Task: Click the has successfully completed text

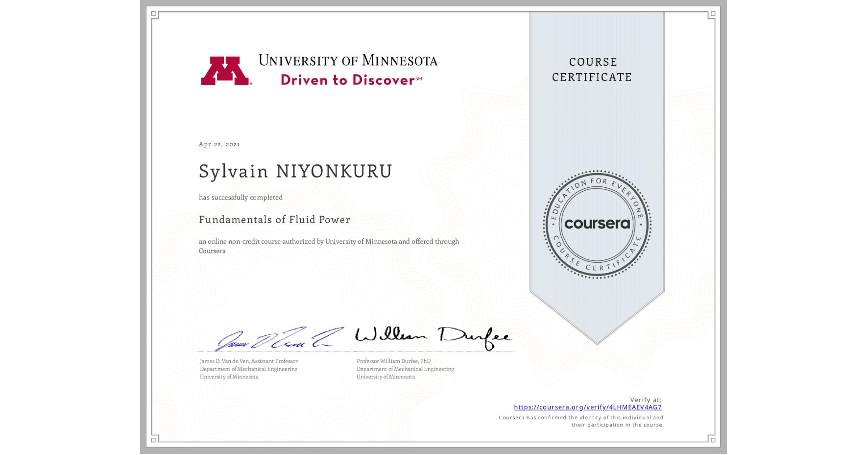Action: 241,197
